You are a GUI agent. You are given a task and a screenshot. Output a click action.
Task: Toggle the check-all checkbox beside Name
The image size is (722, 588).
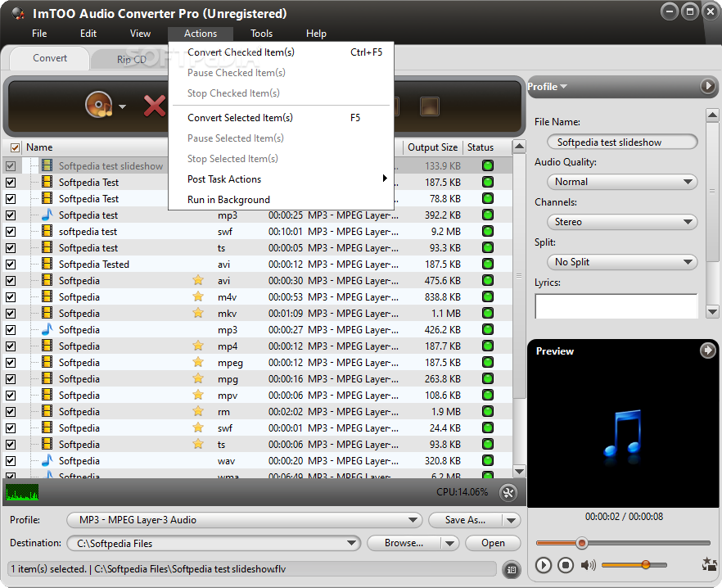[15, 147]
